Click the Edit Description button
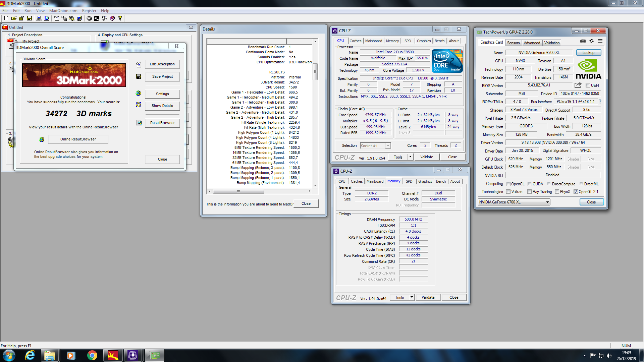This screenshot has width=644, height=362. [x=162, y=64]
